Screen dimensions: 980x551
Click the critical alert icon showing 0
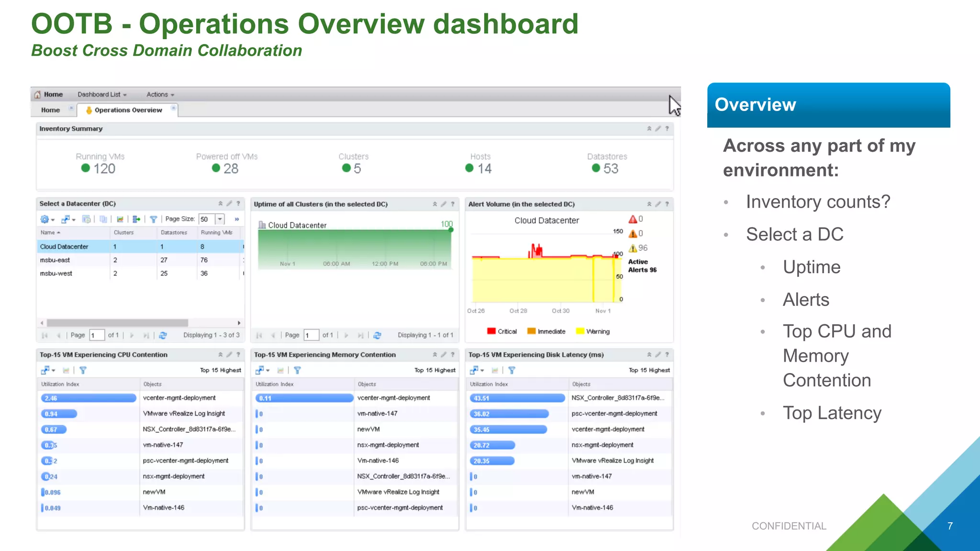[x=633, y=219]
